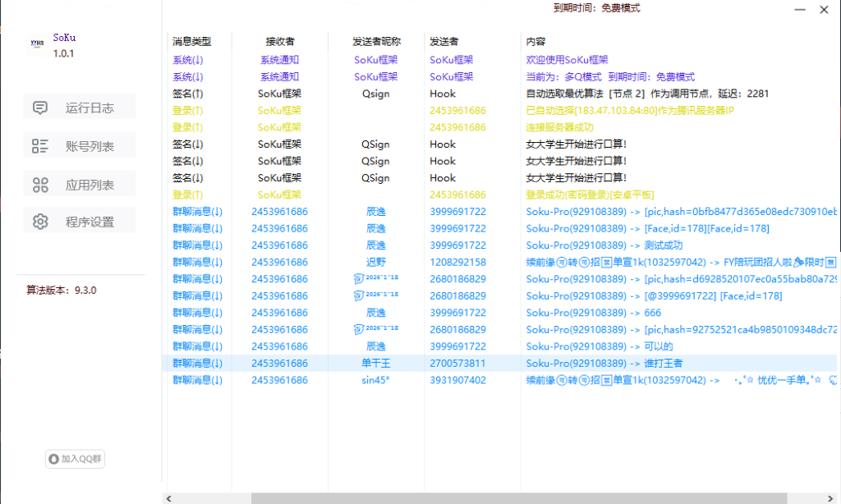Click the horizontal scrollbar thumb
The image size is (841, 504).
pos(519,498)
